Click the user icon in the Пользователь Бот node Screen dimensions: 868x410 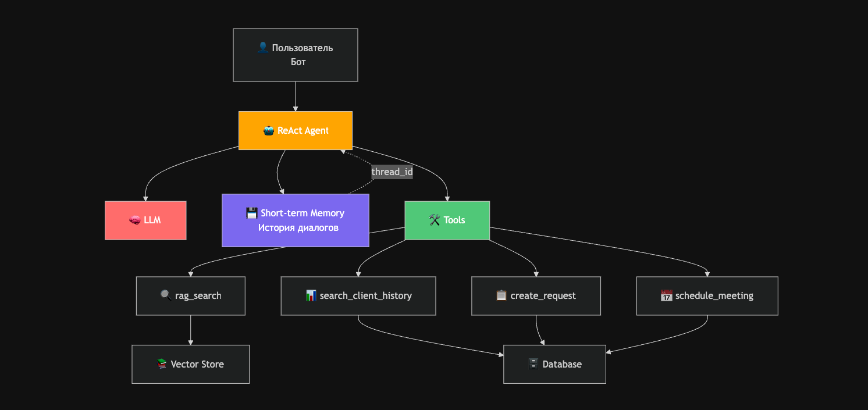tap(263, 48)
